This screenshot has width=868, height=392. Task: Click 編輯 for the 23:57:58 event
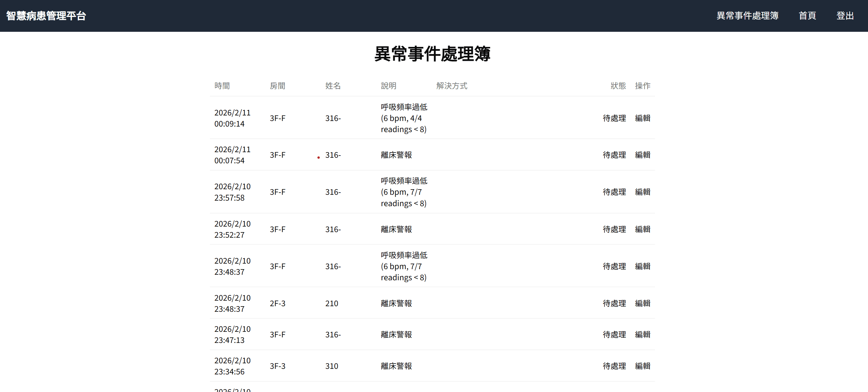click(x=642, y=192)
